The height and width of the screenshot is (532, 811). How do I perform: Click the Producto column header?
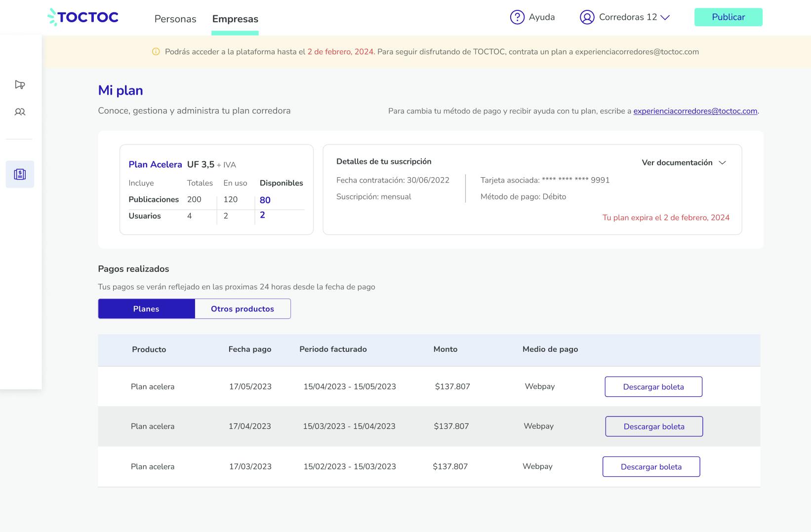[149, 349]
